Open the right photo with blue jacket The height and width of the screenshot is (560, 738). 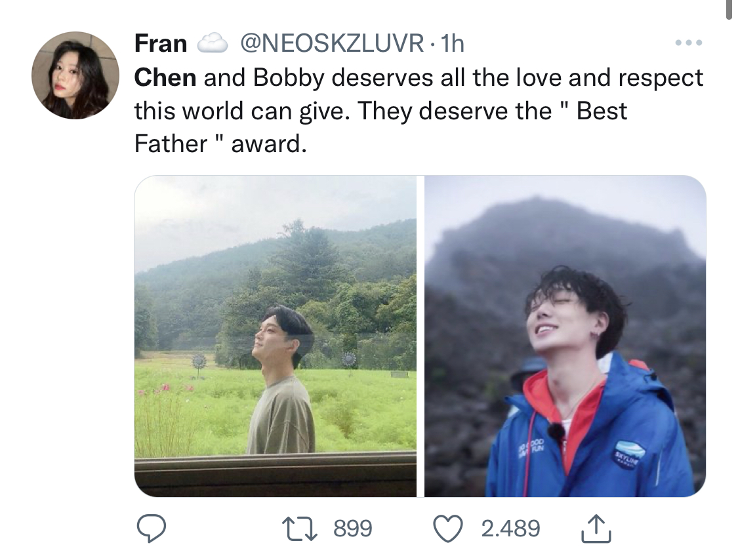pyautogui.click(x=565, y=336)
